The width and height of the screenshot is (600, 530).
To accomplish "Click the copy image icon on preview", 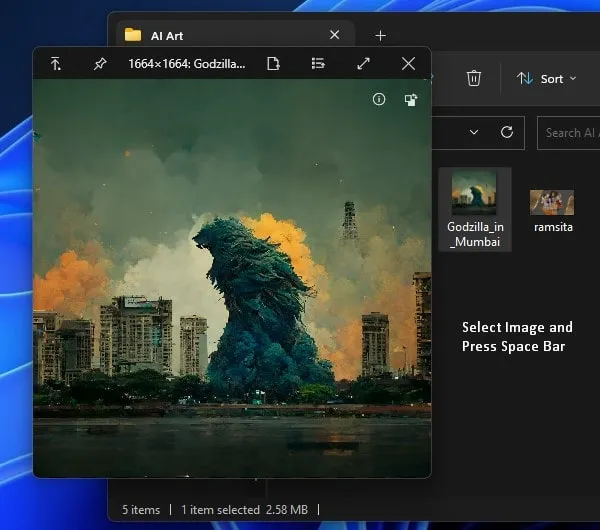I will pyautogui.click(x=411, y=100).
